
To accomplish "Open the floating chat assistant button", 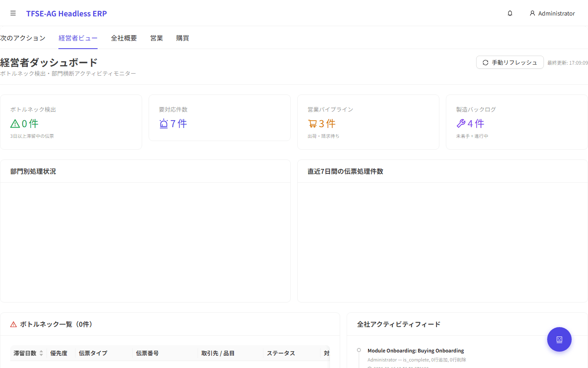I will 559,339.
